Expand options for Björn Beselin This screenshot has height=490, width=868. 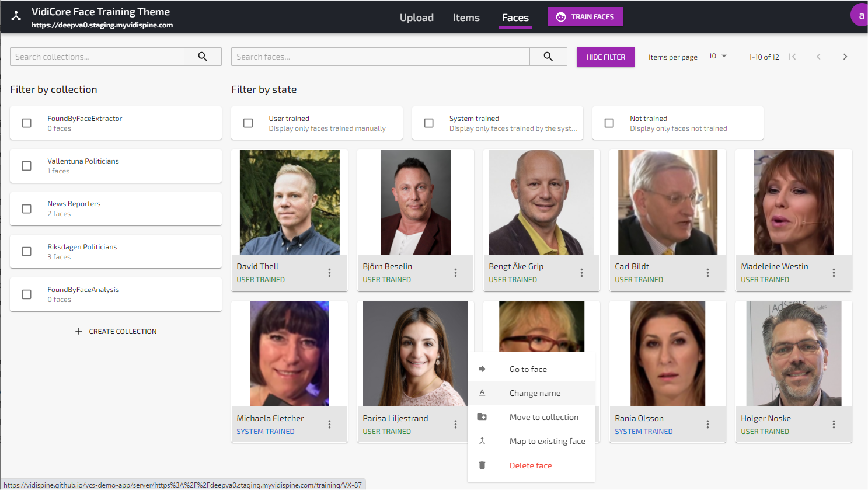[x=455, y=273]
